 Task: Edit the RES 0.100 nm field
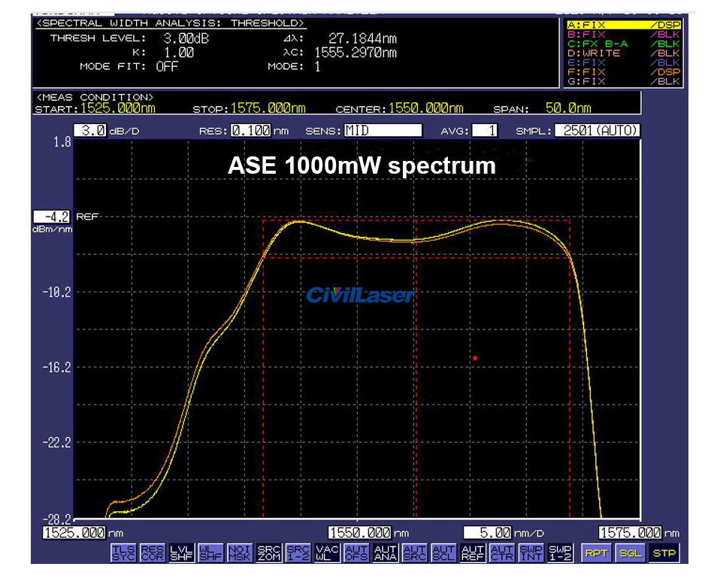251,131
